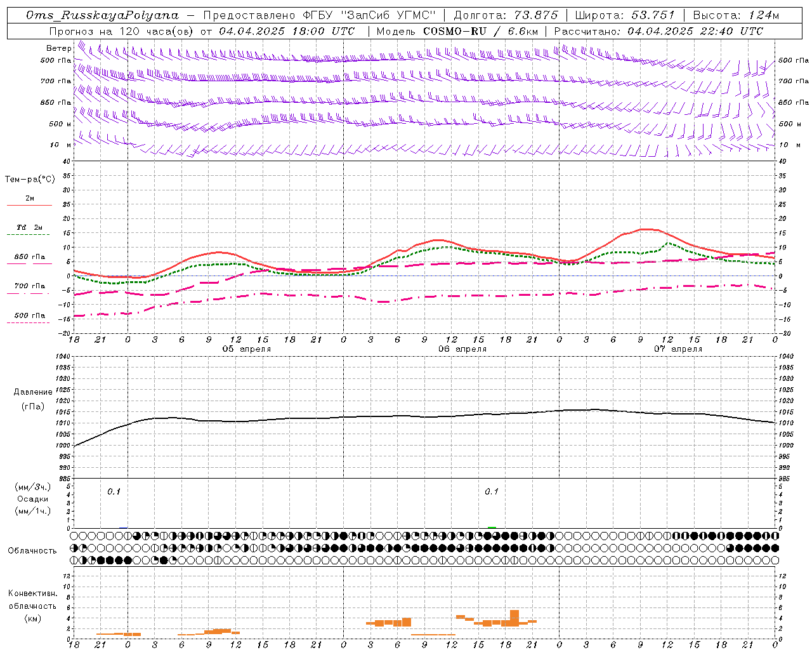This screenshot has height=650, width=812.
Task: Click the Давление pressure panel label
Action: 33,392
